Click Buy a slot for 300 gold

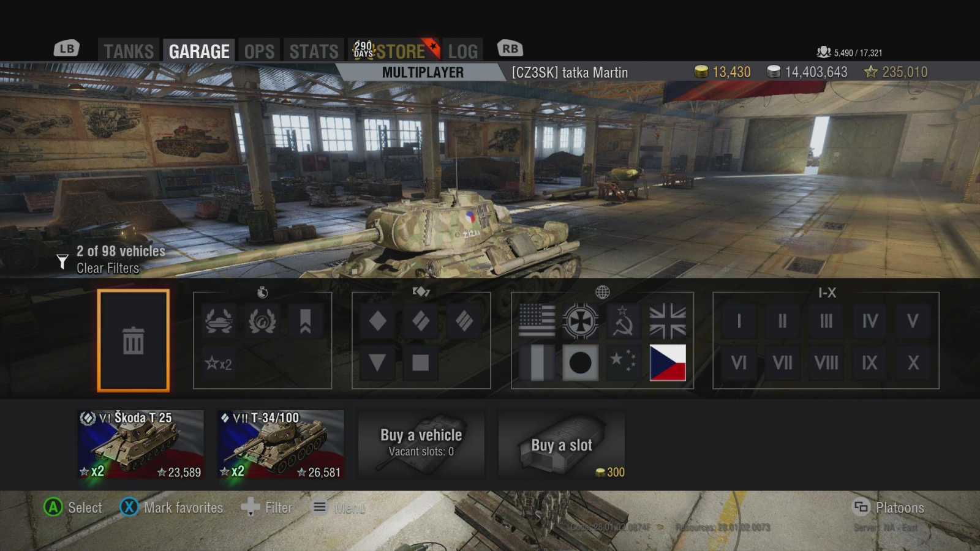(x=562, y=445)
